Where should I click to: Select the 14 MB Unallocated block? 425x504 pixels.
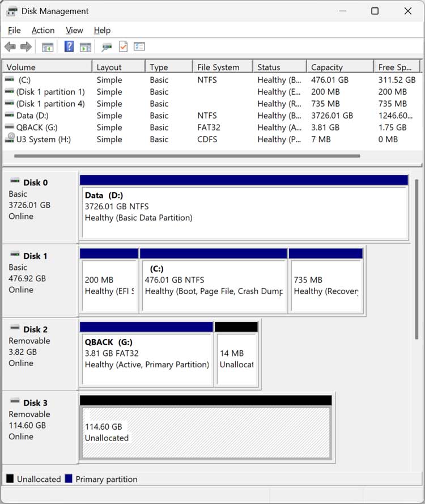click(236, 354)
